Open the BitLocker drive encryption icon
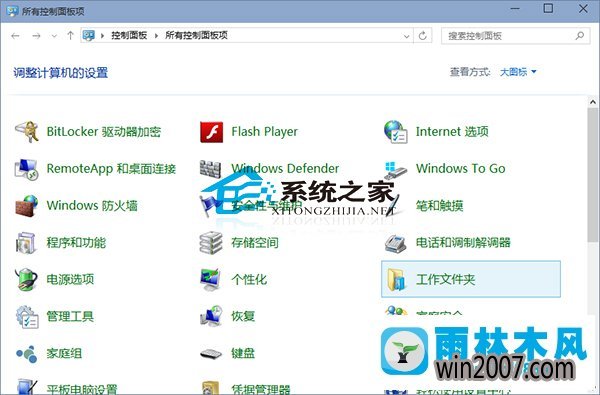This screenshot has width=600, height=395. point(26,132)
